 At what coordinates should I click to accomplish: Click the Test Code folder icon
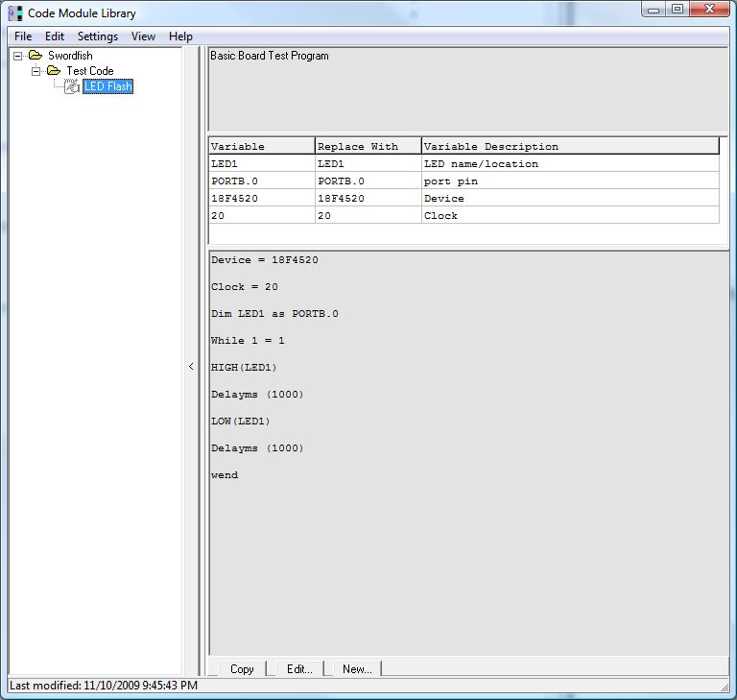coord(54,70)
